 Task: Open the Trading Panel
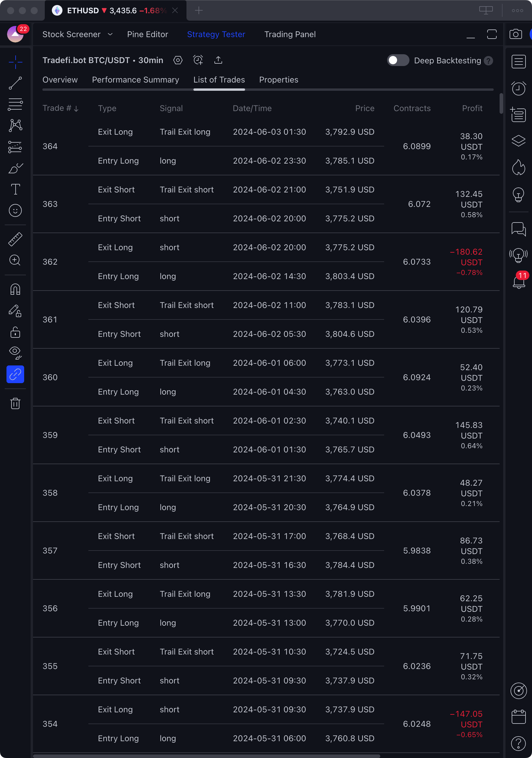[290, 34]
